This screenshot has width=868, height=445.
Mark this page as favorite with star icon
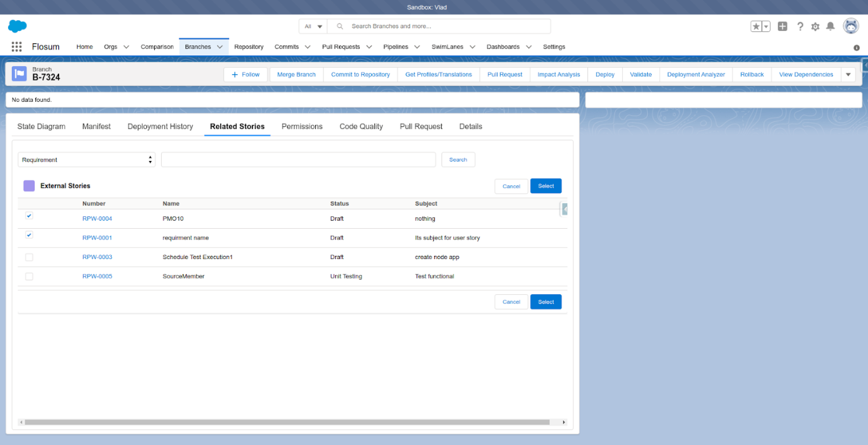(x=754, y=26)
